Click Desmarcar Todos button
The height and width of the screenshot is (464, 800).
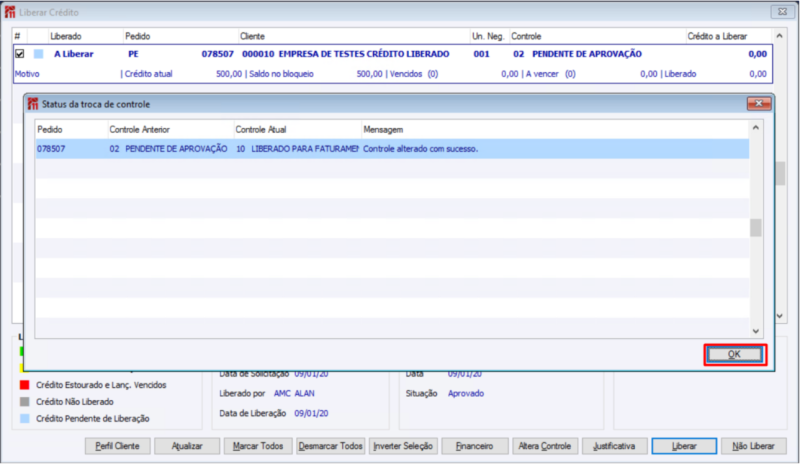pyautogui.click(x=330, y=446)
